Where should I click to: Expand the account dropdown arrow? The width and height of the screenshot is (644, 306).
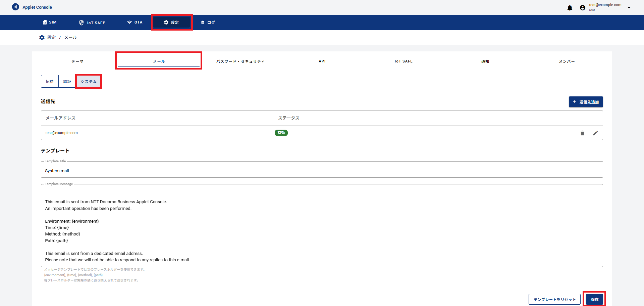click(x=629, y=8)
